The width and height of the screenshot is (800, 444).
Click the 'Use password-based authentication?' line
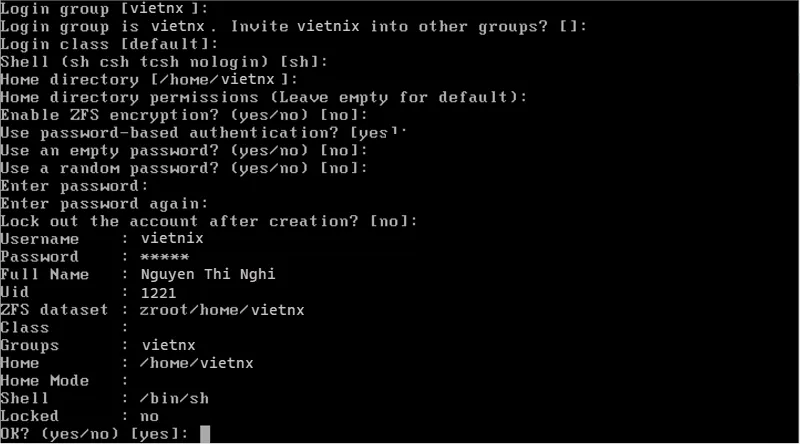(203, 133)
